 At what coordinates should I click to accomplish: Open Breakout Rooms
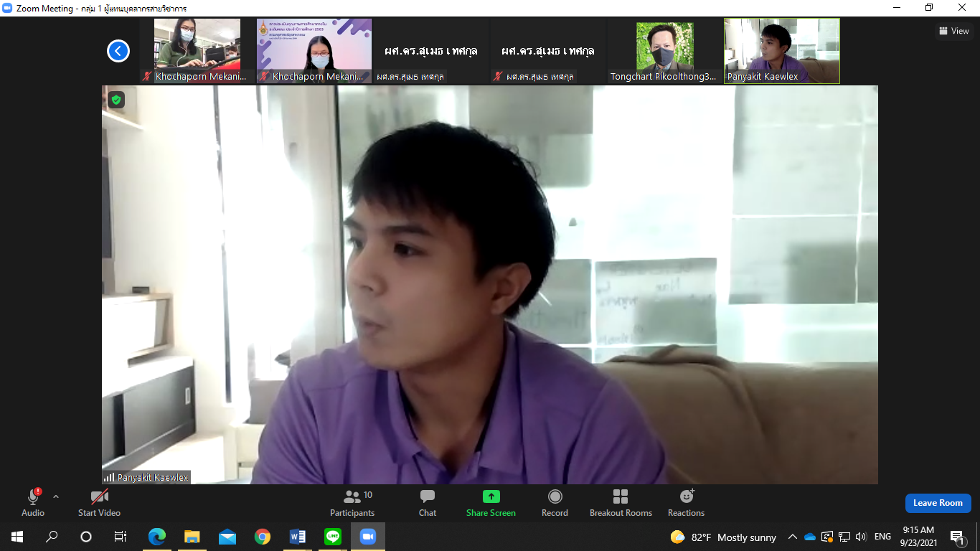621,502
